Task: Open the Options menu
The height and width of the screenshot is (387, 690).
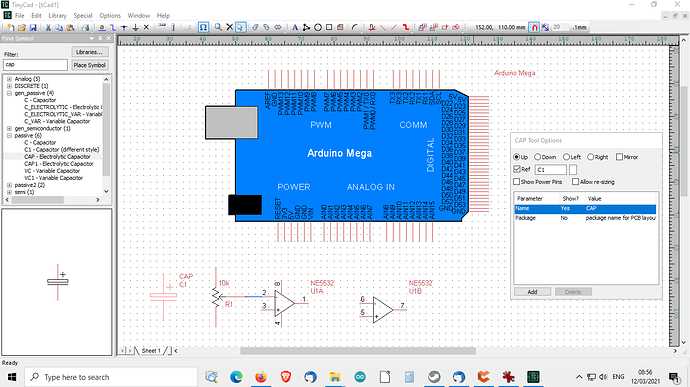Action: [x=110, y=15]
